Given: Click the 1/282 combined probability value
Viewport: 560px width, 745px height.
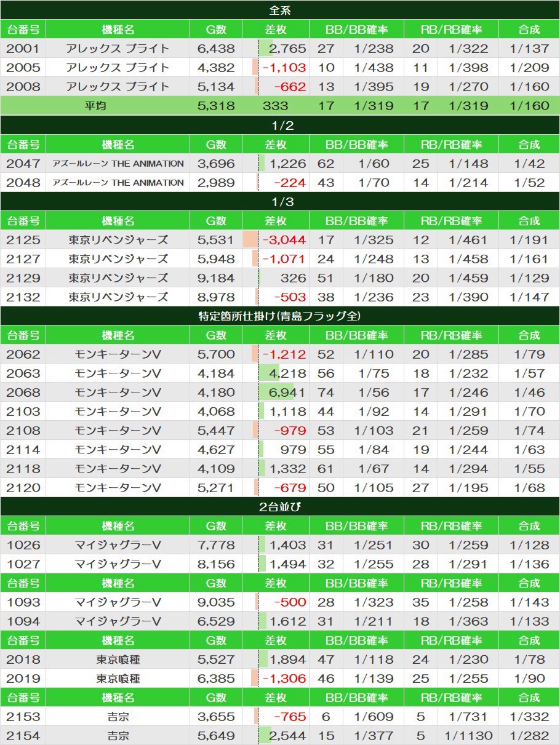Looking at the screenshot, I should point(528,735).
